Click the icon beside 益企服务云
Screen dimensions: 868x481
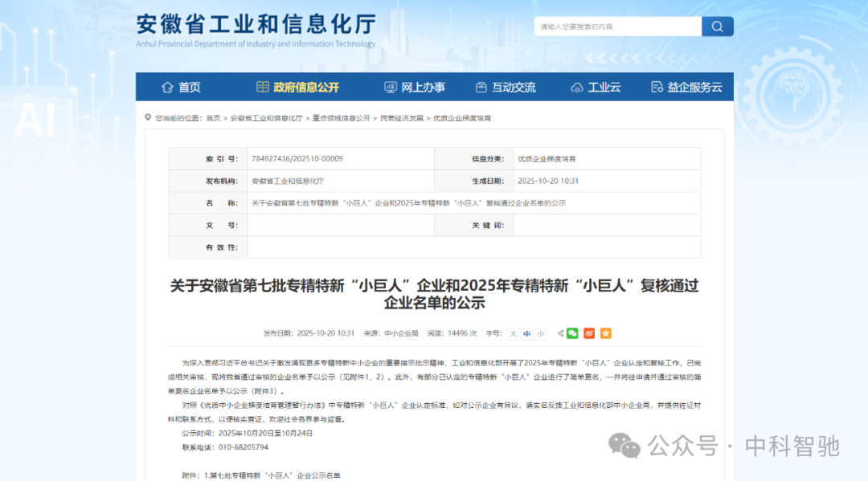click(657, 88)
